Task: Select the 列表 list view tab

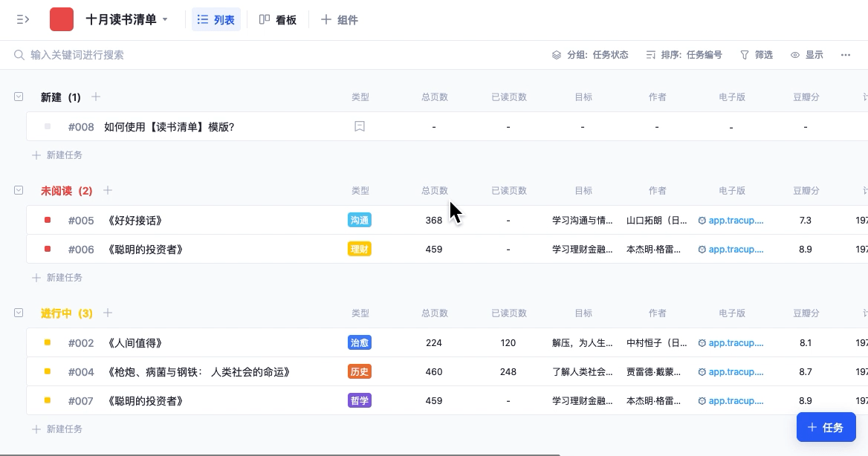Action: click(x=216, y=19)
